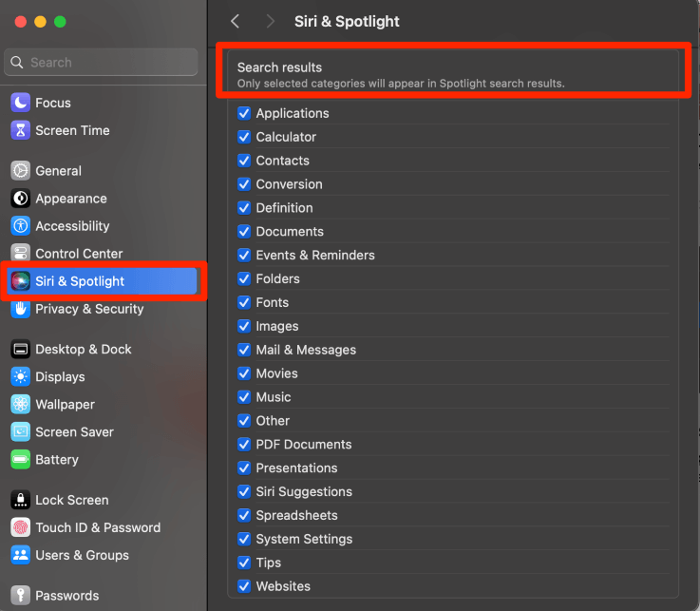Viewport: 700px width, 611px height.
Task: Click the forward chevron arrow button
Action: pyautogui.click(x=271, y=21)
